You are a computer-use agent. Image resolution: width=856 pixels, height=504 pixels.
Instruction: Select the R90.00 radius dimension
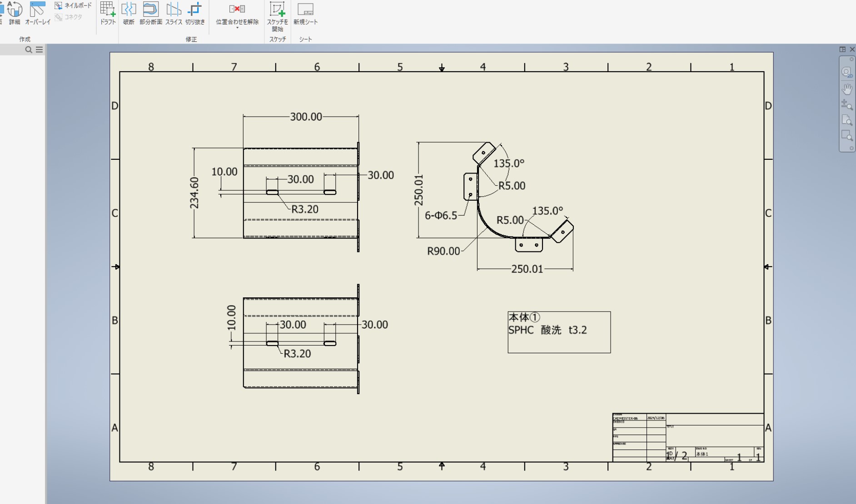click(x=443, y=251)
